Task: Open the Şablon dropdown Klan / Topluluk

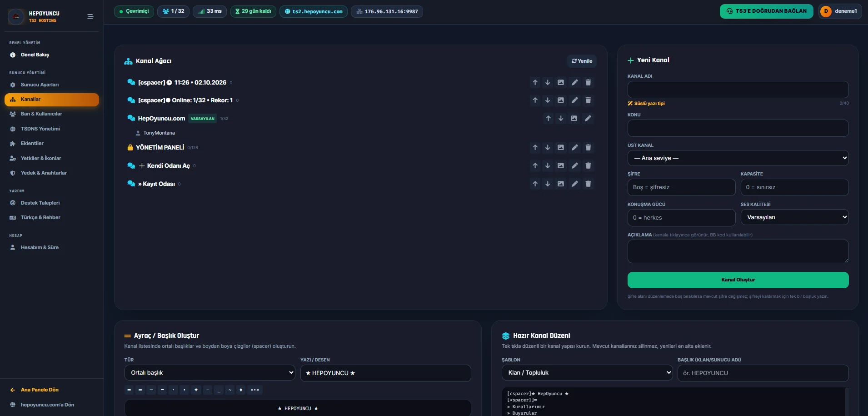Action: (x=587, y=373)
